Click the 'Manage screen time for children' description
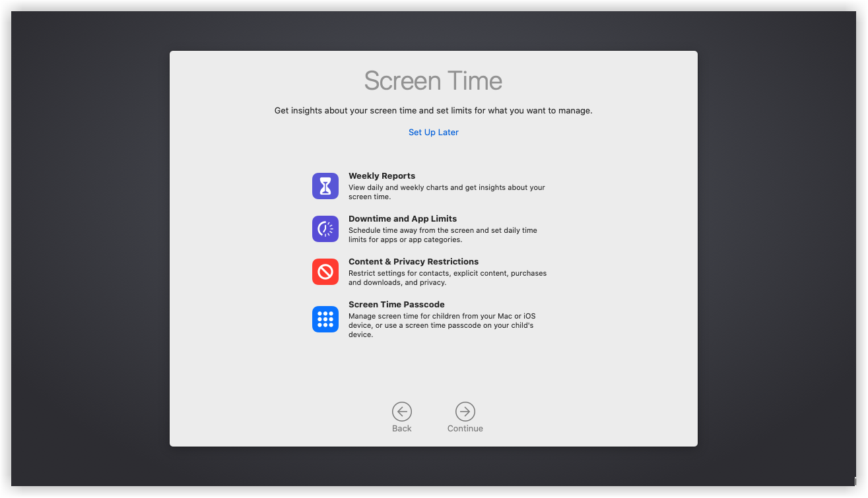Image resolution: width=868 pixels, height=498 pixels. tap(442, 325)
